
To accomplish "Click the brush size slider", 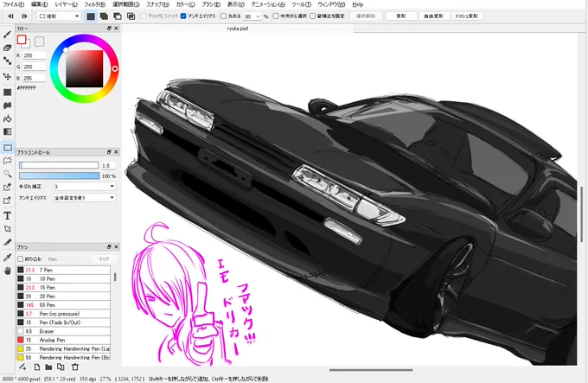I will [59, 165].
